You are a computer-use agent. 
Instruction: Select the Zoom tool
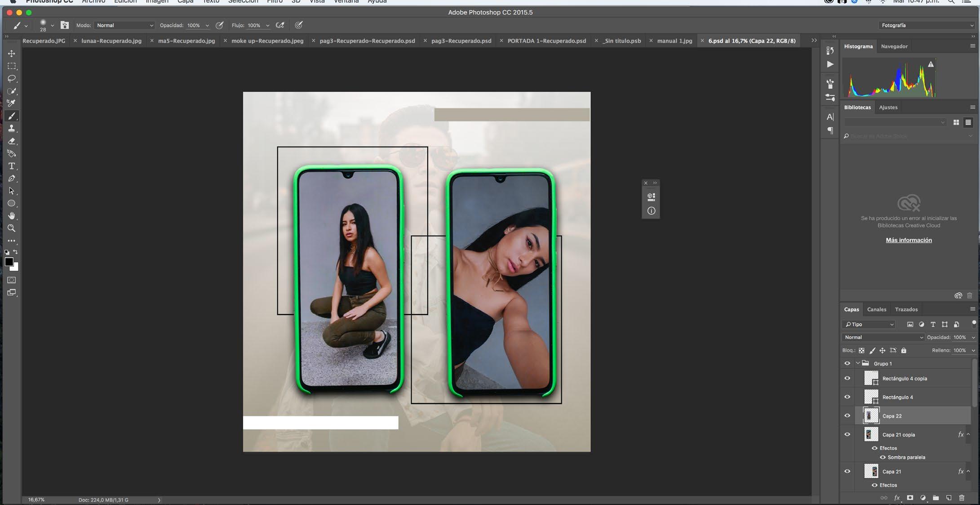(x=12, y=228)
